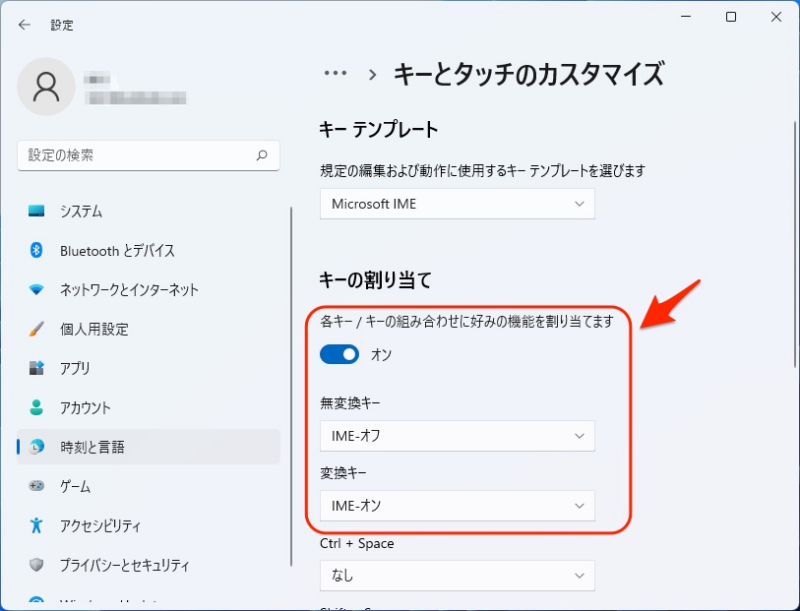Click the 変換キー label

coord(343,473)
